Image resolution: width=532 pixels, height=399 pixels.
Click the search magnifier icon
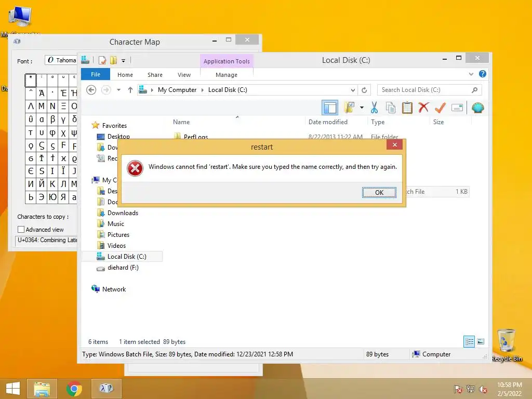tap(474, 90)
